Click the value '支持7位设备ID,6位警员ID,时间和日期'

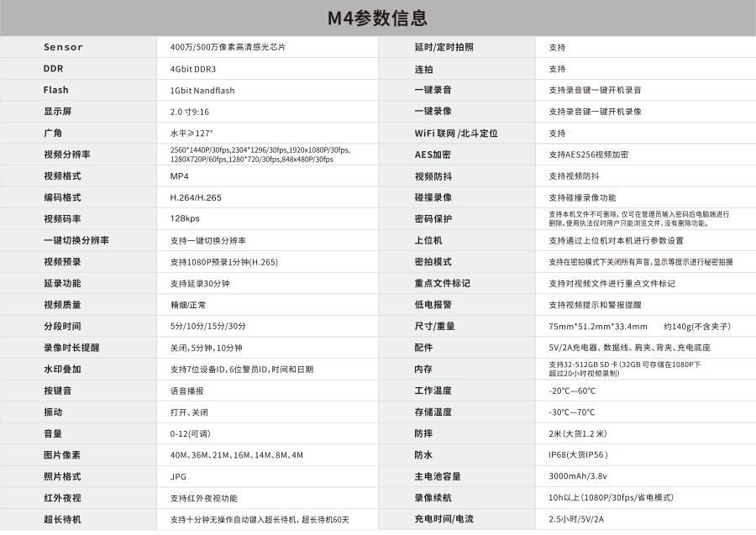pos(242,370)
